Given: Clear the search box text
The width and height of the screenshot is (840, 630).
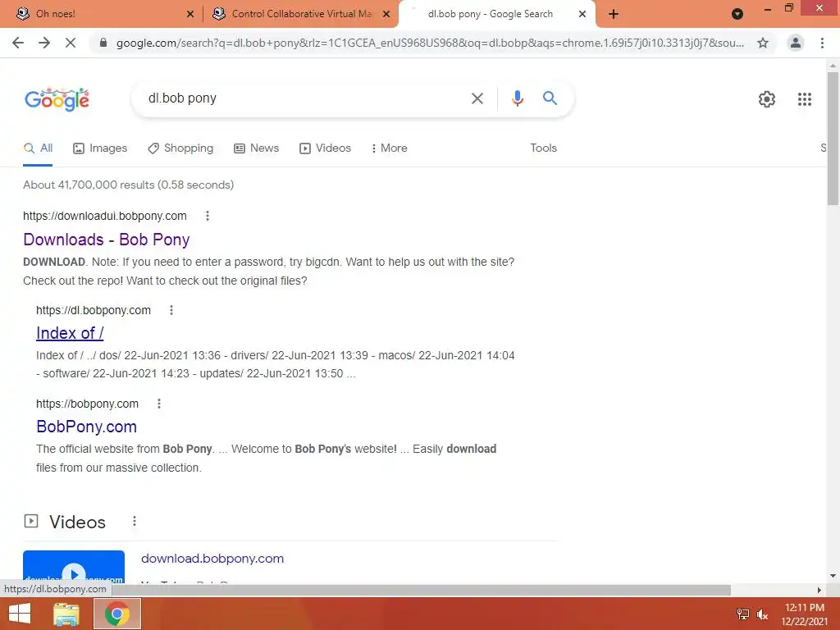Looking at the screenshot, I should pos(477,98).
